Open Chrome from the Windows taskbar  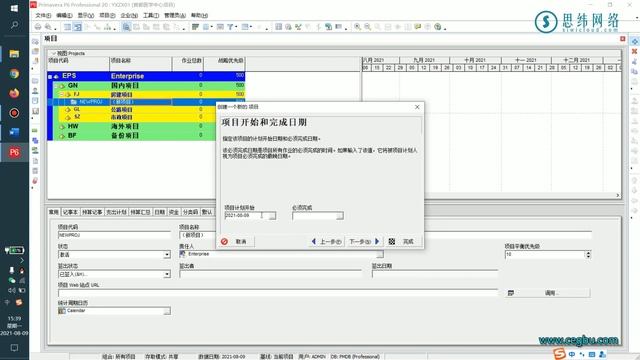coord(14,73)
